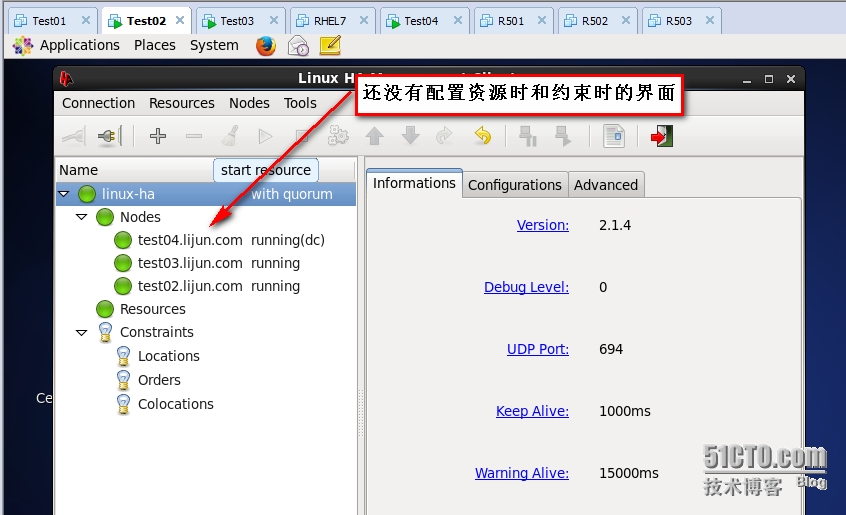The image size is (846, 515).
Task: Click the node standby toolbar icon
Action: click(x=527, y=136)
